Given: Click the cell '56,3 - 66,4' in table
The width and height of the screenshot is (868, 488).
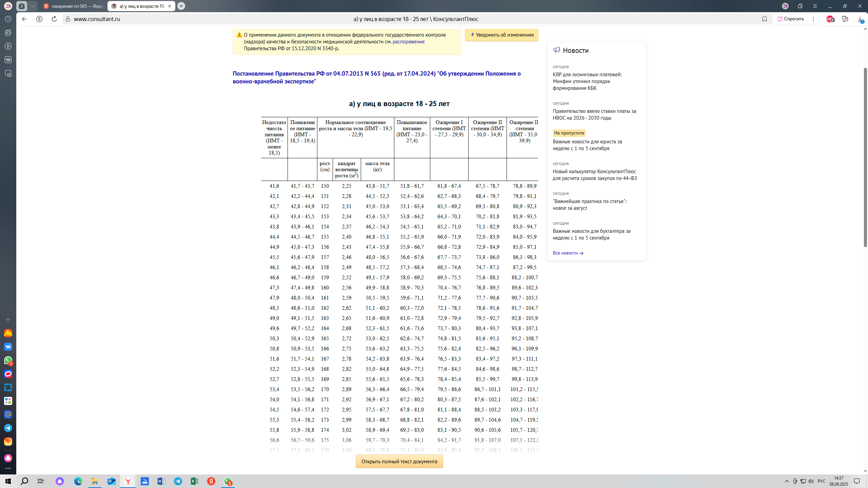Looking at the screenshot, I should point(377,389).
